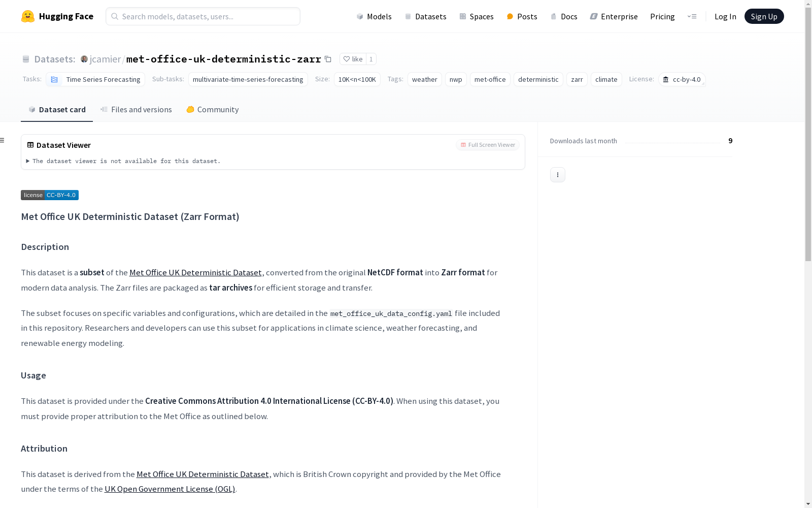The width and height of the screenshot is (812, 508).
Task: Click the met_office_uk_data_config.yaml code text
Action: pyautogui.click(x=391, y=313)
